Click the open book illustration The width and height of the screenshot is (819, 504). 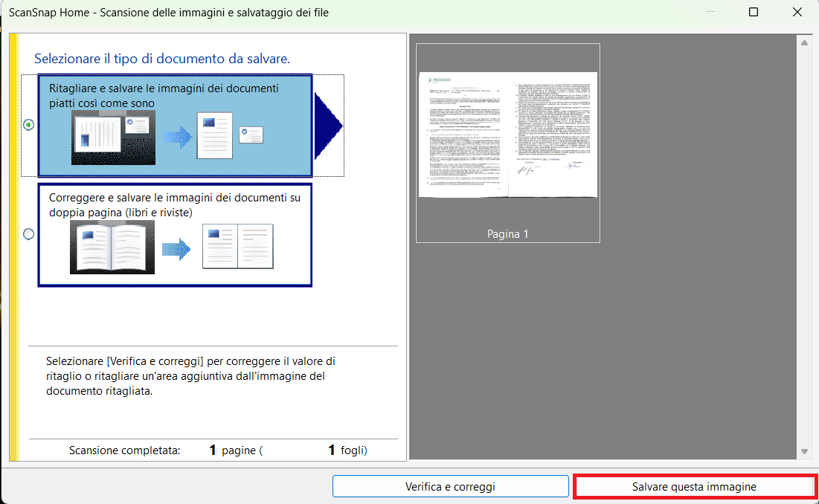[112, 248]
